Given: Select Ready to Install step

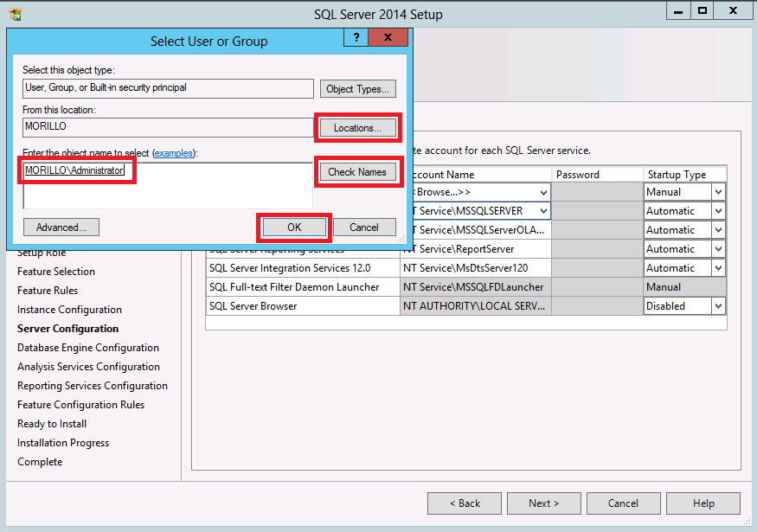Looking at the screenshot, I should 52,424.
